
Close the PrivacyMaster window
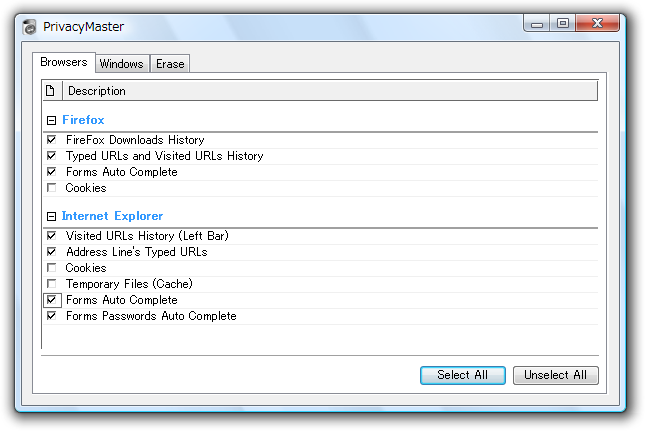pyautogui.click(x=597, y=23)
